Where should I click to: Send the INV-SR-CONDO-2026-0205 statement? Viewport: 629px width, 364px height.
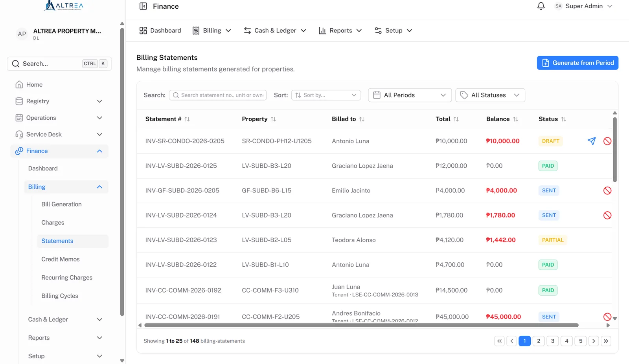tap(592, 141)
